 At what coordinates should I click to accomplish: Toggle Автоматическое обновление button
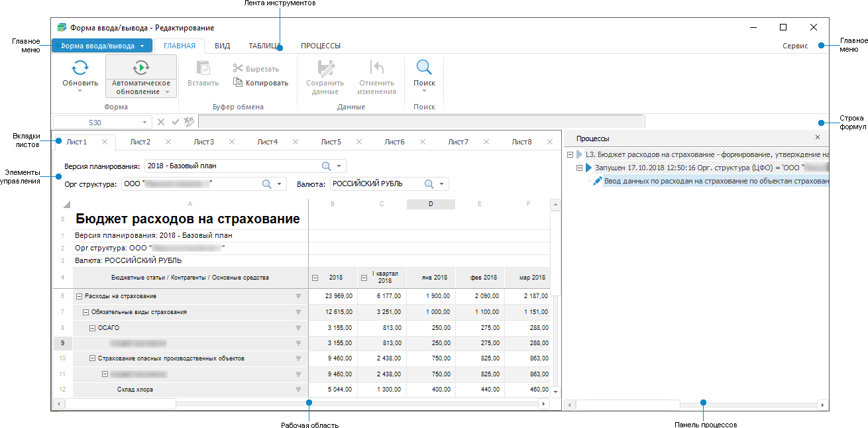coord(141,76)
